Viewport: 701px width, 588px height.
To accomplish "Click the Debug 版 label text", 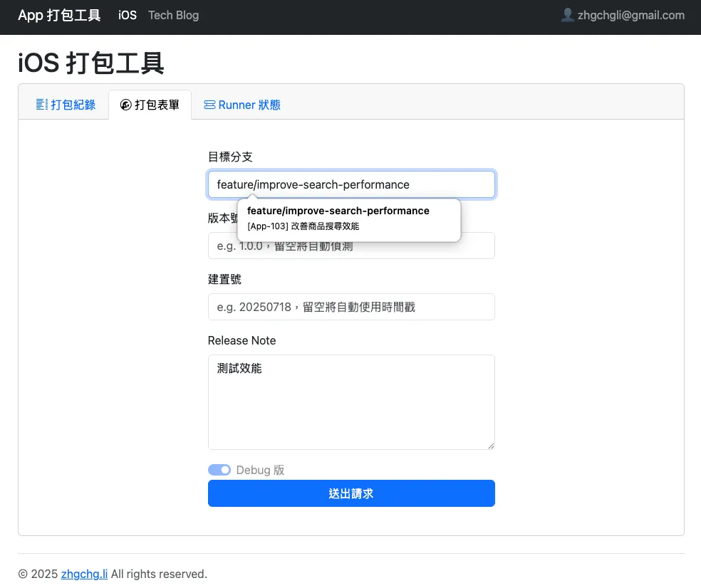I will [x=260, y=470].
